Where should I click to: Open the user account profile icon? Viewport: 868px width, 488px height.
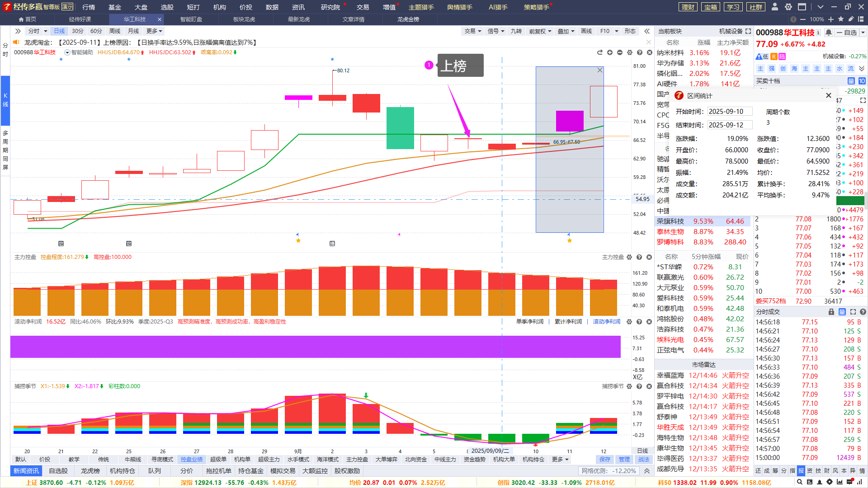[775, 7]
